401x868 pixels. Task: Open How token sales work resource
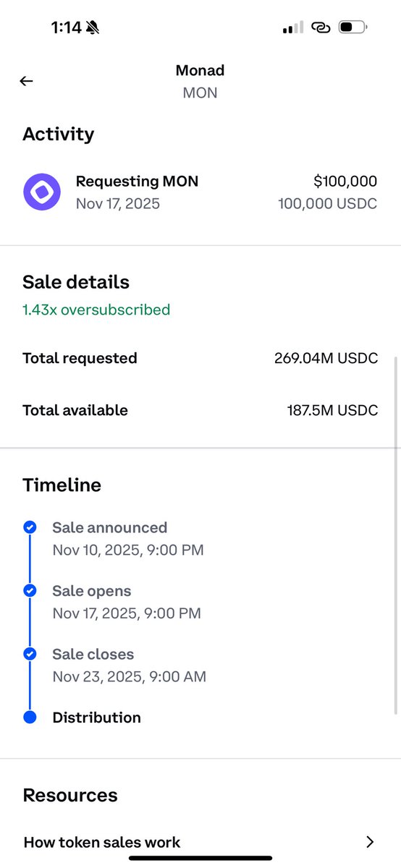[x=200, y=842]
